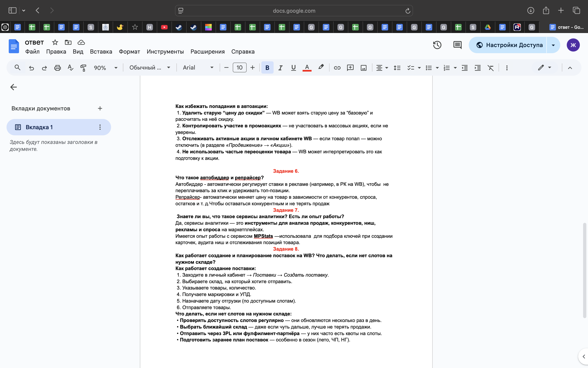
Task: Move the document to a folder
Action: point(68,42)
